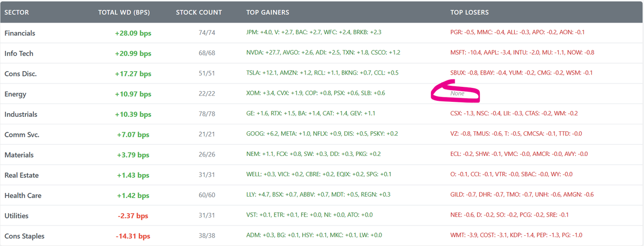
Task: Select the Cons Disc. sector name
Action: pyautogui.click(x=19, y=73)
